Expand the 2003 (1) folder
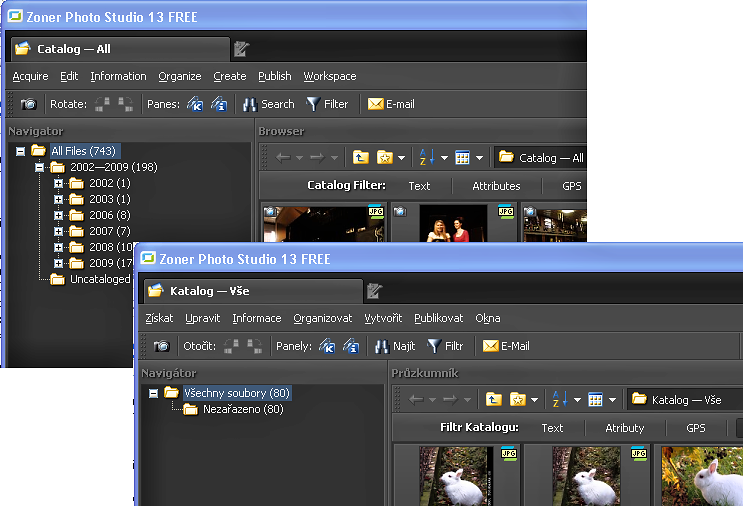 pyautogui.click(x=58, y=199)
